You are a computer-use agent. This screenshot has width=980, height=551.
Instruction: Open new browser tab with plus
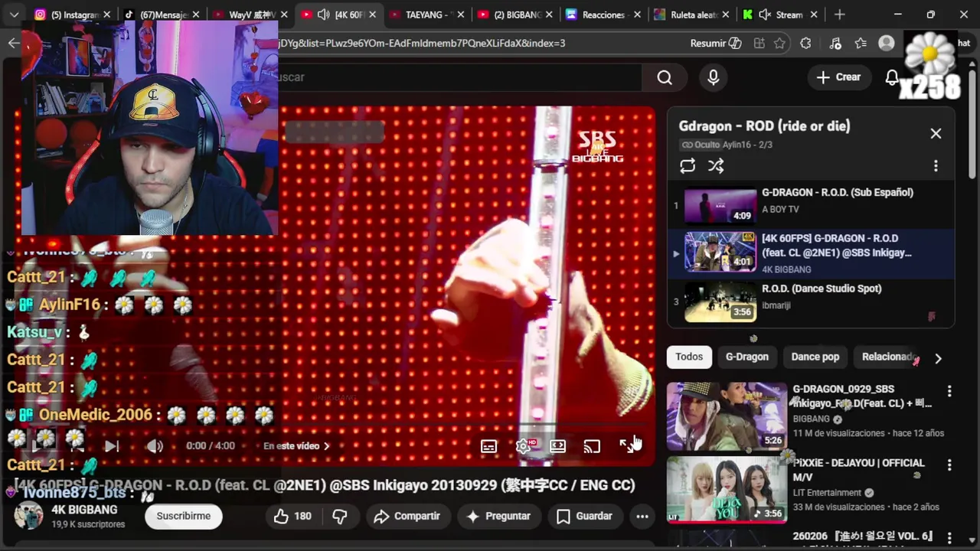tap(840, 15)
